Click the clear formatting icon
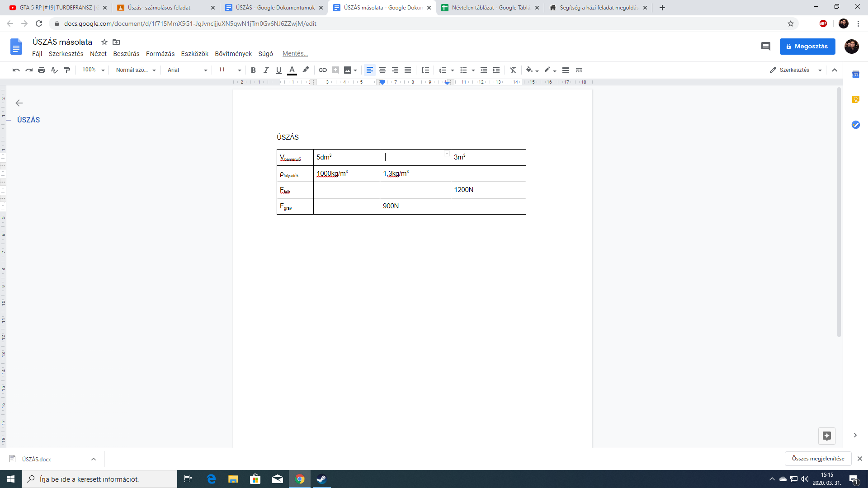The image size is (868, 488). tap(513, 70)
